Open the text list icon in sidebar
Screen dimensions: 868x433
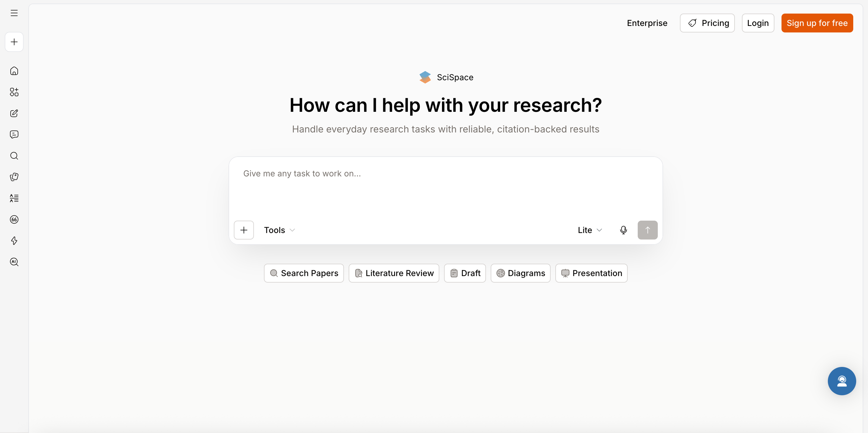14,198
